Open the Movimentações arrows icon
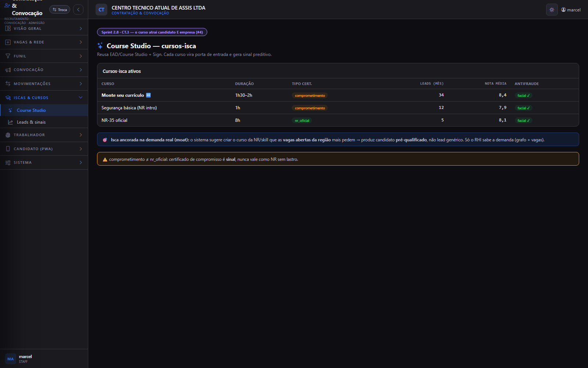The width and height of the screenshot is (588, 368). click(8, 84)
